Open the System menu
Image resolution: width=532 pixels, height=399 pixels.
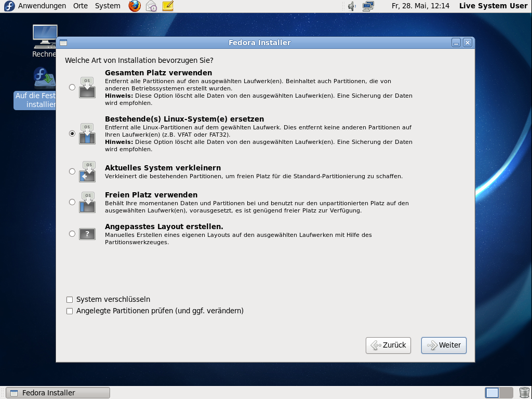108,6
